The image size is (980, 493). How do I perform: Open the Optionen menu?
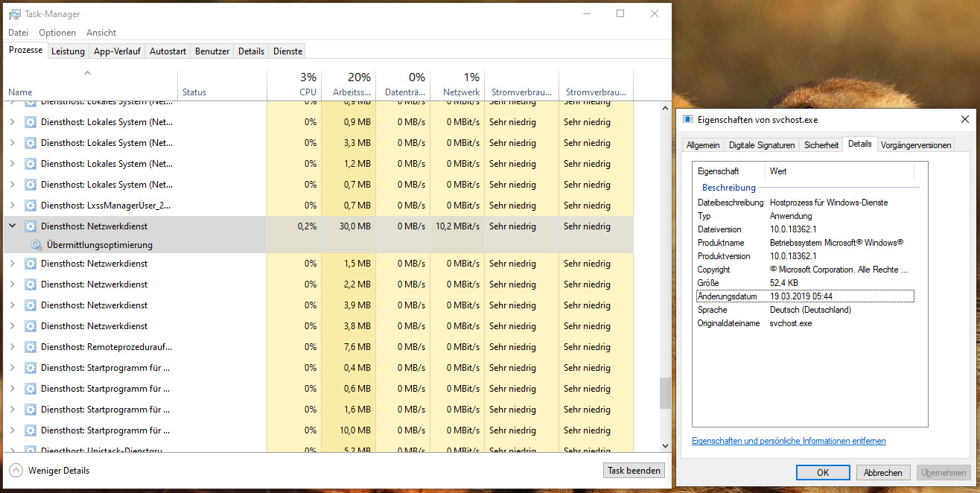tap(57, 33)
